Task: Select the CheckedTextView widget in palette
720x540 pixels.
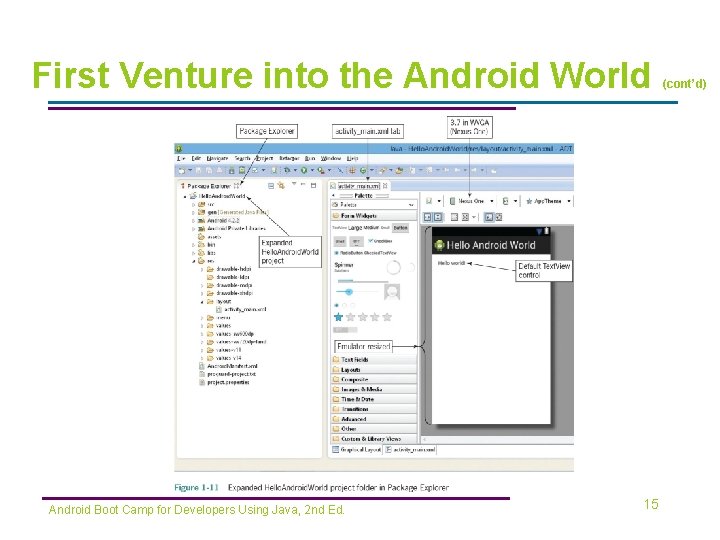Action: point(381,253)
